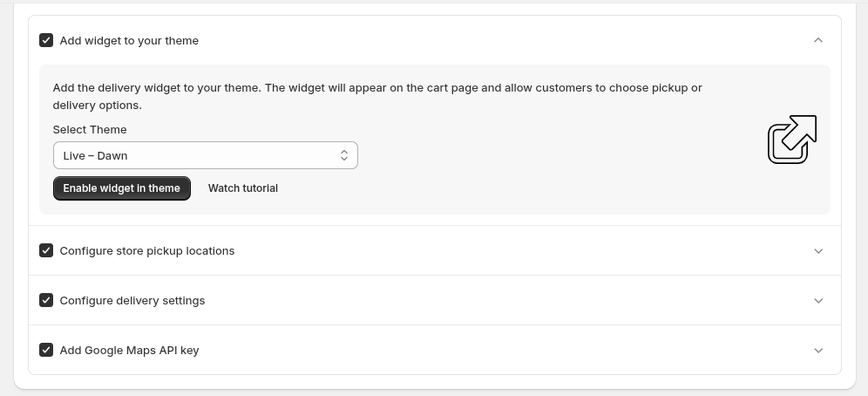Collapse the Add widget to your theme section

point(818,40)
